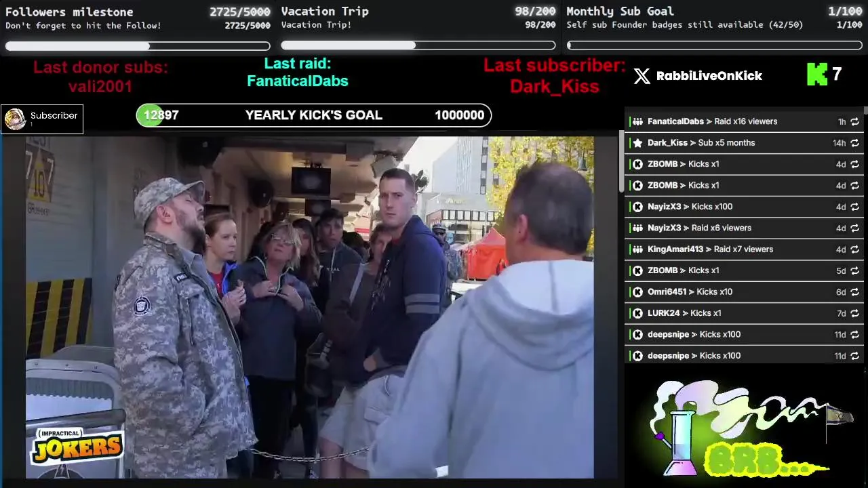Replay the Dark_Kiss Sub x5 months alert
The image size is (868, 488).
854,143
